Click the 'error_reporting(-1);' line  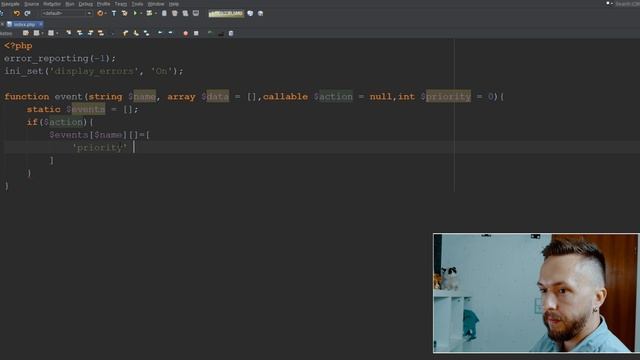60,58
